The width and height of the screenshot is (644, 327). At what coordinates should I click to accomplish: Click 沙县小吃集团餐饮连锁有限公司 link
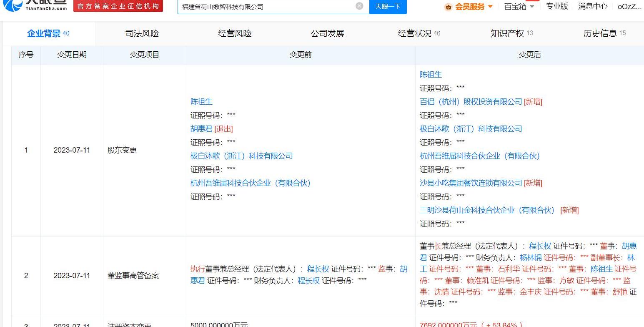click(471, 183)
